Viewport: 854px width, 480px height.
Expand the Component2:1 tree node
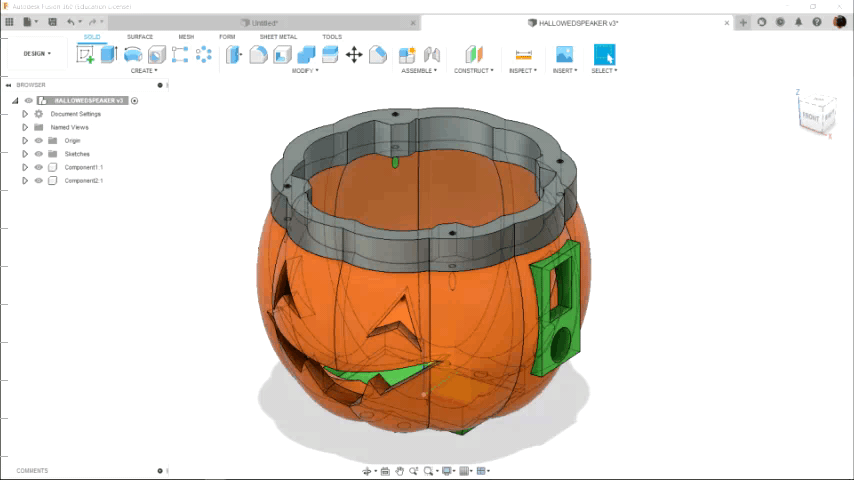pos(25,181)
